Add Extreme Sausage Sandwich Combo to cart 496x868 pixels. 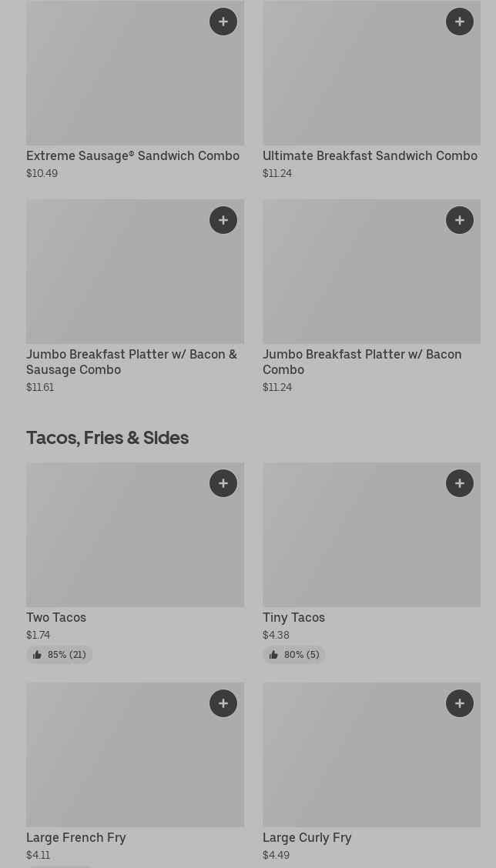(x=223, y=22)
